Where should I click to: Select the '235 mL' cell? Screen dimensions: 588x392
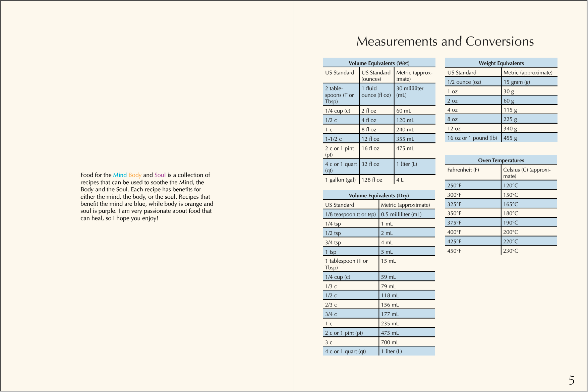407,323
